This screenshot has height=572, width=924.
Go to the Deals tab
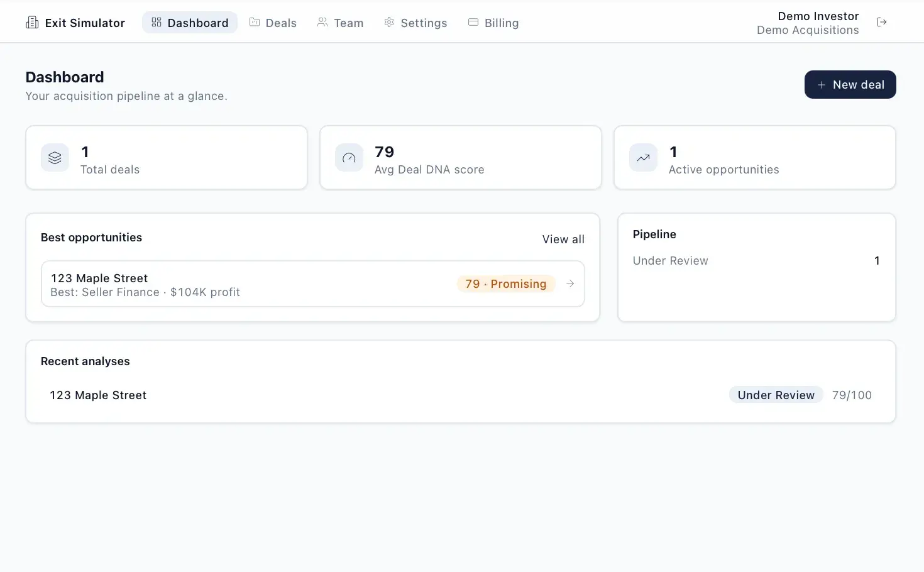273,23
